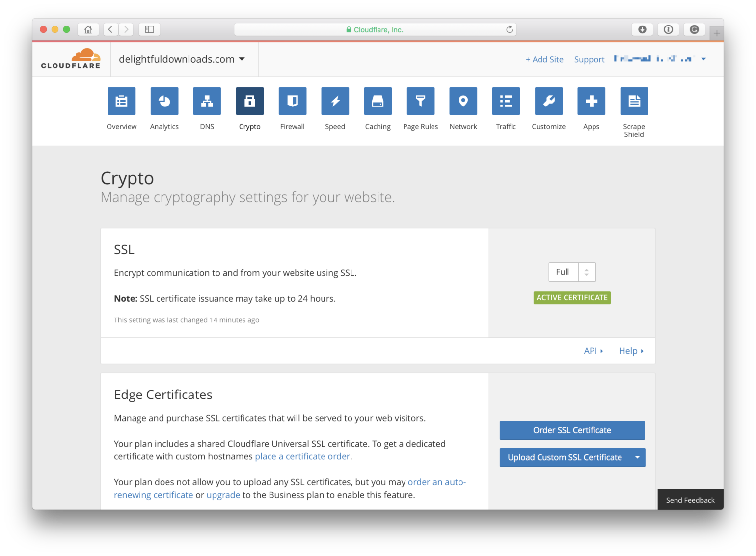Open the Firewall section icon
This screenshot has height=556, width=756.
[x=292, y=101]
